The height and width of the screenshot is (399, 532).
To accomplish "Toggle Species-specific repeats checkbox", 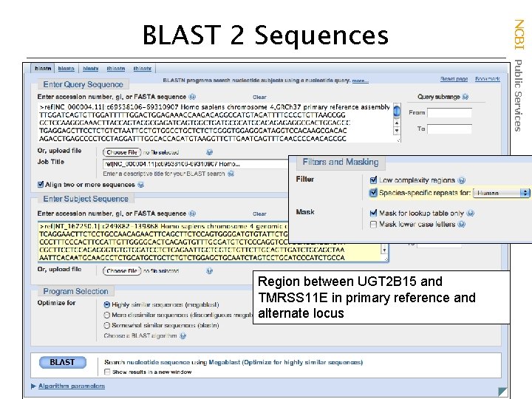I will (x=373, y=193).
